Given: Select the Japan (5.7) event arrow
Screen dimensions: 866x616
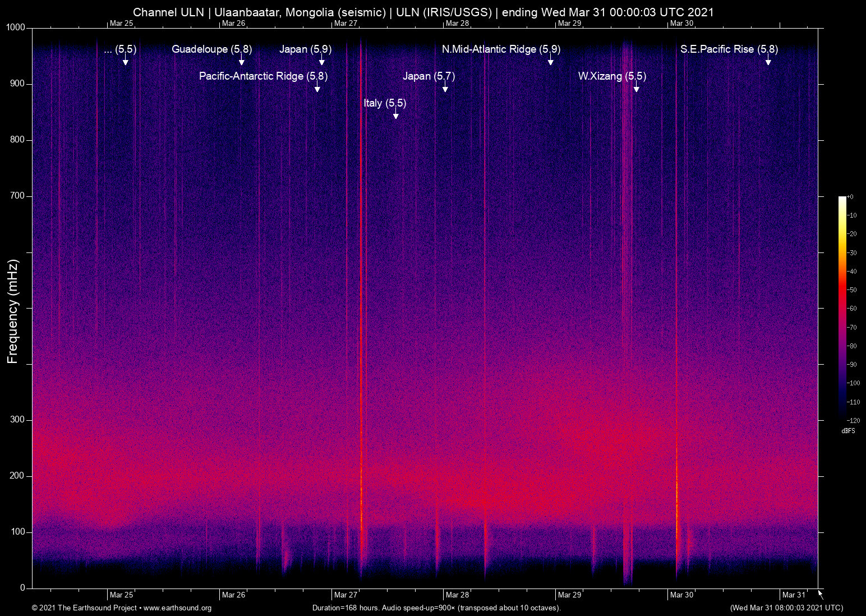Looking at the screenshot, I should pos(445,89).
